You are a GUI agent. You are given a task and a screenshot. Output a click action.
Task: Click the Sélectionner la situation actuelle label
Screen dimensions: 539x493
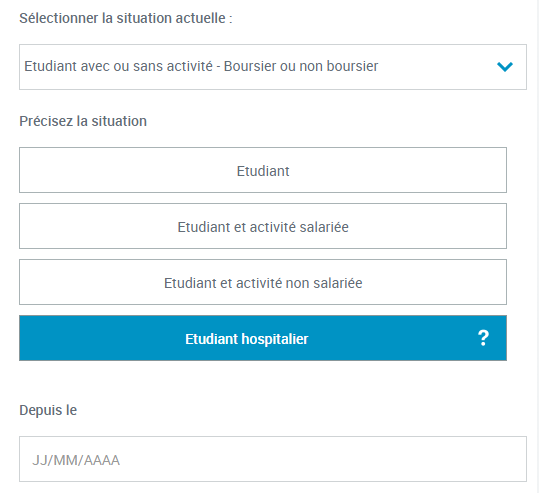(126, 18)
